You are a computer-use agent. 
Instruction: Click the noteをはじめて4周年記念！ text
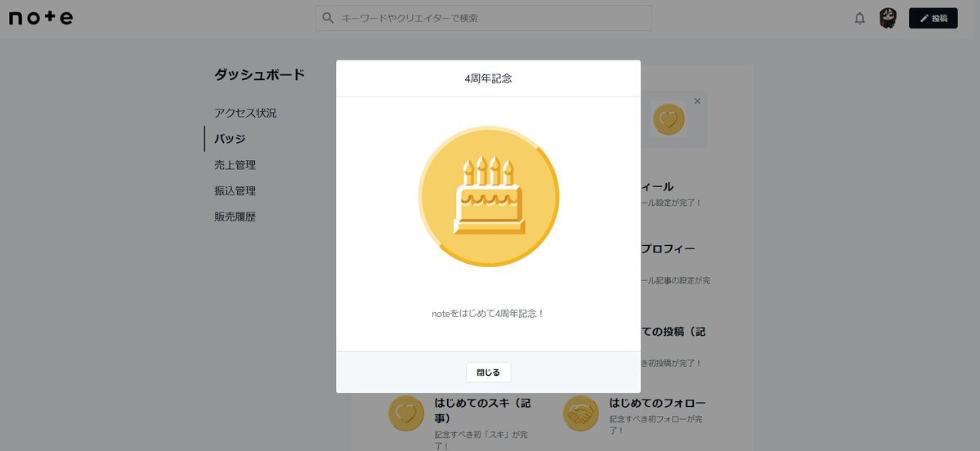click(x=488, y=314)
